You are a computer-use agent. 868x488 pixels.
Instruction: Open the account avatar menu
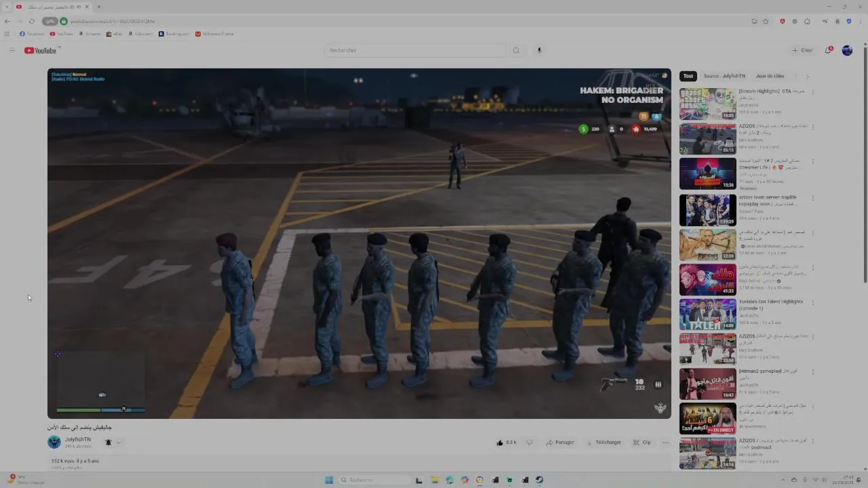[x=847, y=50]
